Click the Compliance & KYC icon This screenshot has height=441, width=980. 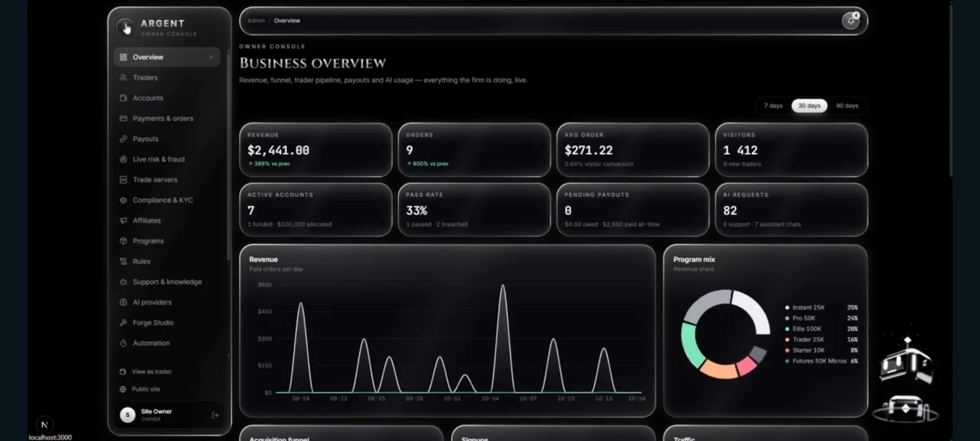123,200
